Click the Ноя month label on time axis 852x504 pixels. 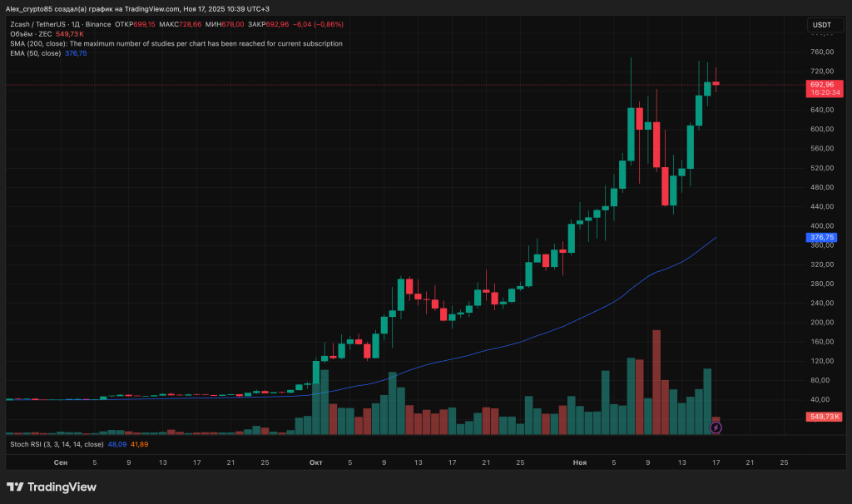[579, 461]
